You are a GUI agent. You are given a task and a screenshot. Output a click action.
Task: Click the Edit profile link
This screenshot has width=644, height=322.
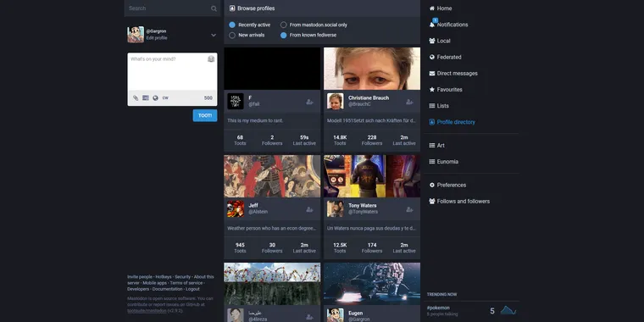click(157, 38)
